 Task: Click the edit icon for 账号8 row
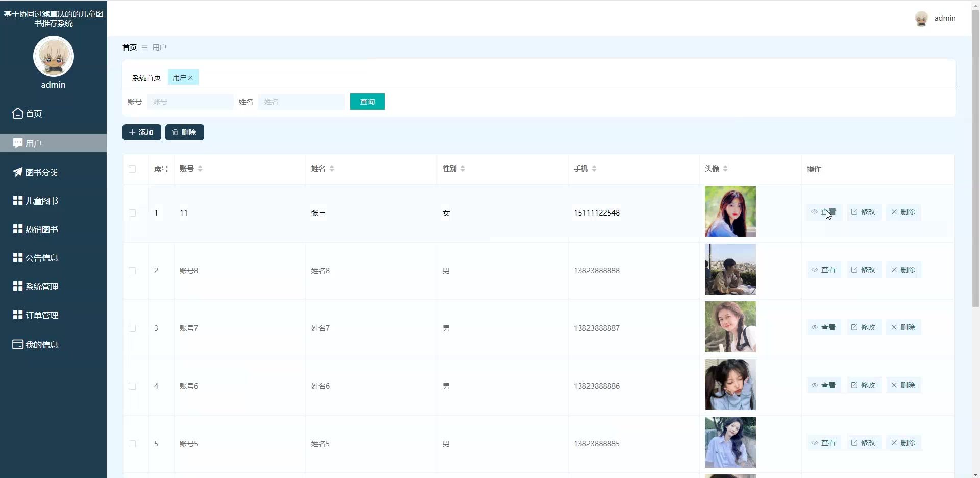pos(854,270)
